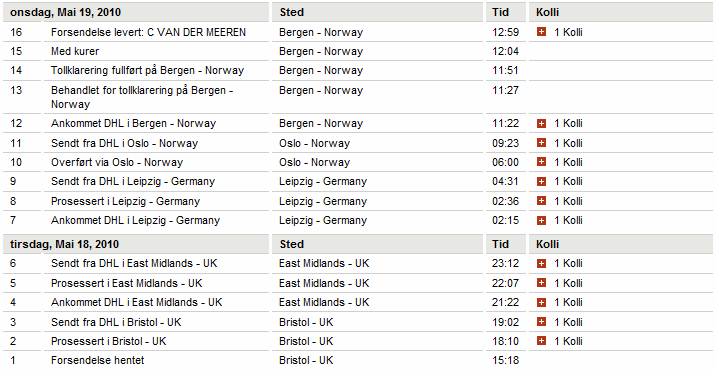Click plus icon on Sendt fra DHL i Oslo row
This screenshot has height=370, width=716.
542,143
